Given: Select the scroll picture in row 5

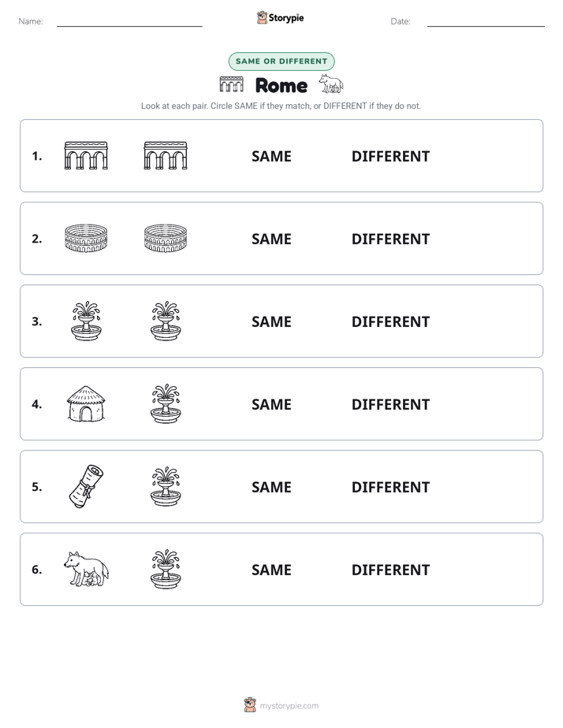Looking at the screenshot, I should [x=86, y=486].
